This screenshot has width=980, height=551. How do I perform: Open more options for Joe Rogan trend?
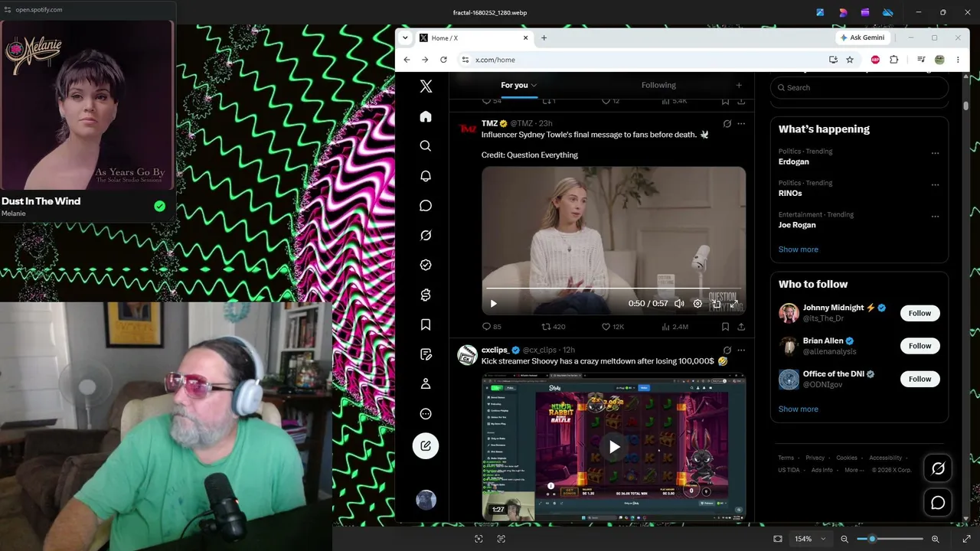(x=935, y=217)
